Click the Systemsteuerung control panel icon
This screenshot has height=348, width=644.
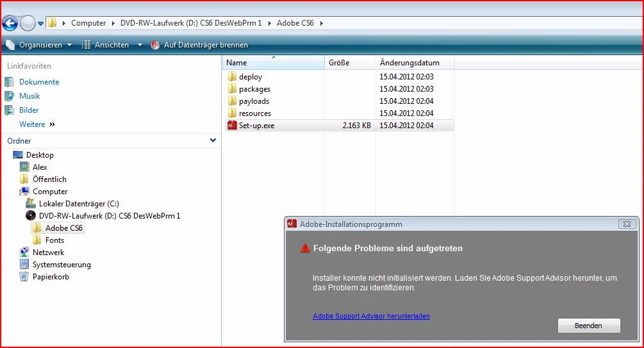pos(24,264)
